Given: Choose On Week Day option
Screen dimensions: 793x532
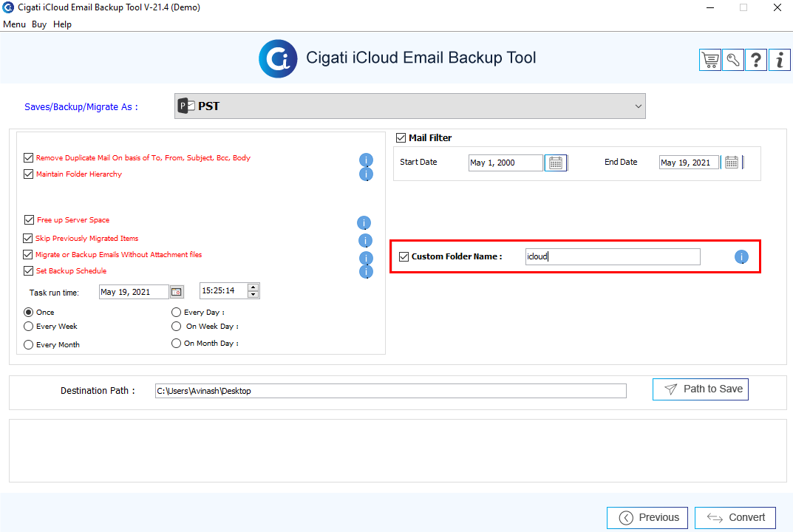Looking at the screenshot, I should pyautogui.click(x=176, y=326).
